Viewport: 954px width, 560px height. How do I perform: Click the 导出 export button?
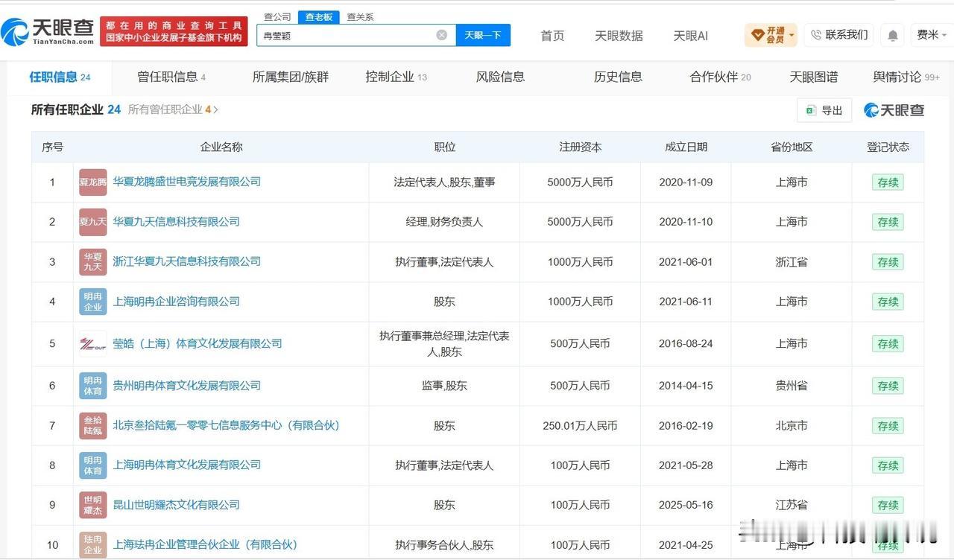click(x=824, y=110)
